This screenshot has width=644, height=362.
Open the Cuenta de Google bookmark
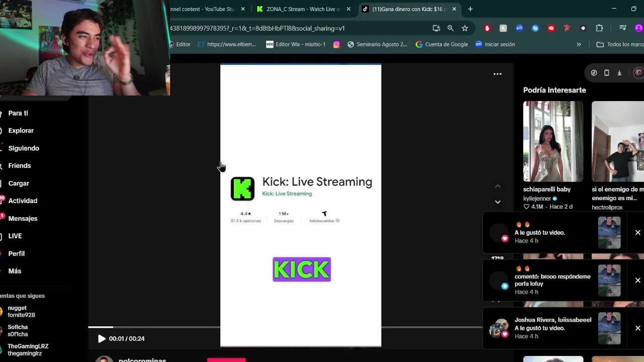442,44
